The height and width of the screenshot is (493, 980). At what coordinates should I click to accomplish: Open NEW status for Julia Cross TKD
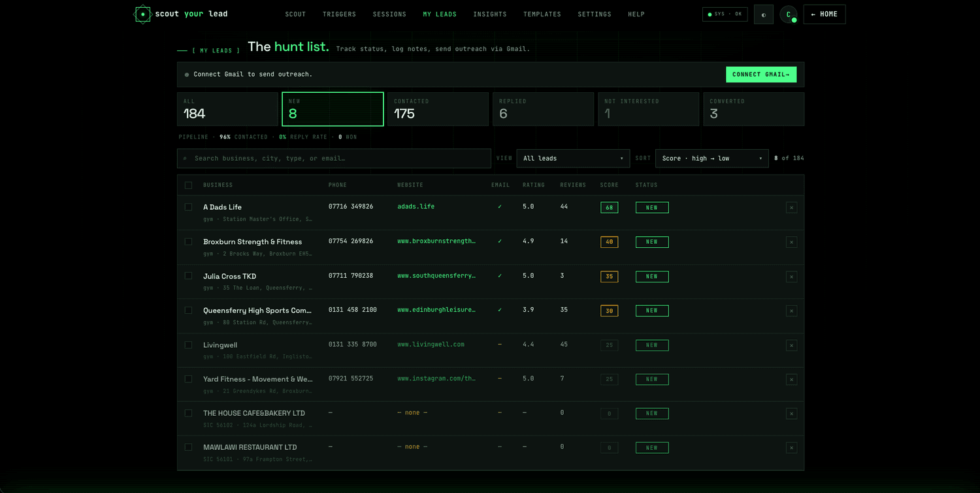pos(651,277)
